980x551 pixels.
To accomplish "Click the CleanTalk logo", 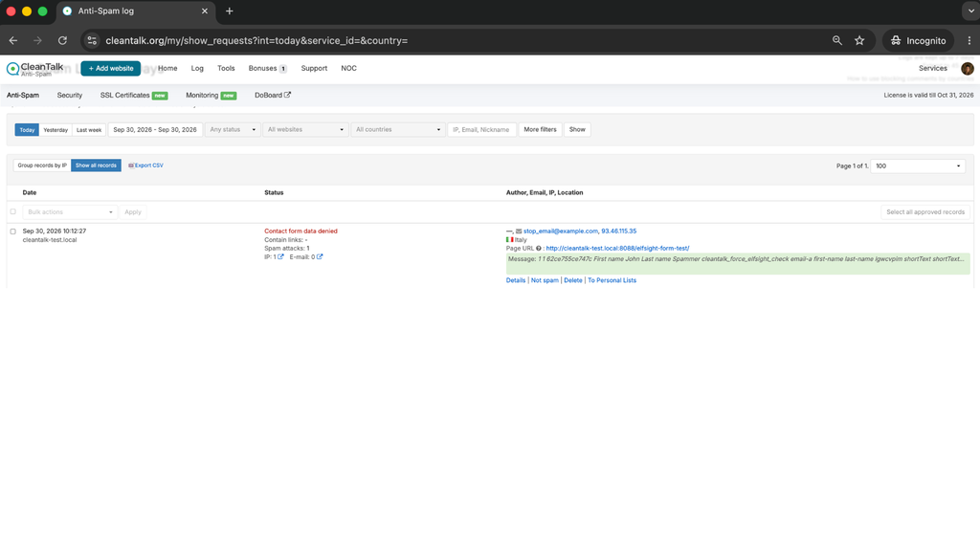I will [x=35, y=69].
